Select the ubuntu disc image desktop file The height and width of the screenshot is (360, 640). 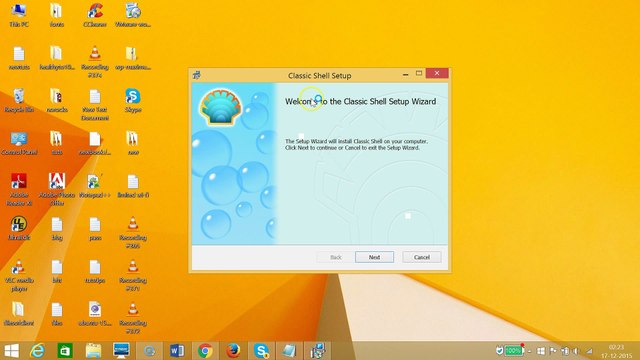click(x=95, y=314)
